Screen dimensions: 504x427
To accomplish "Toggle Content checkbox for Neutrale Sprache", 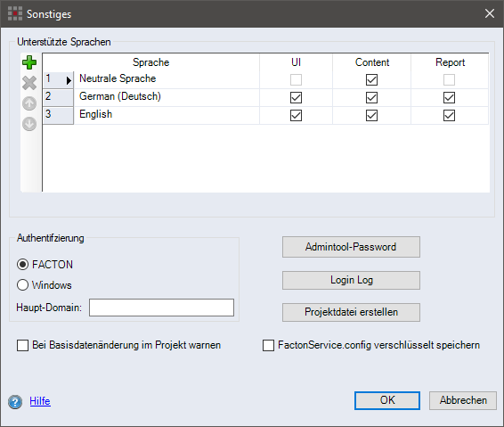I will (371, 80).
